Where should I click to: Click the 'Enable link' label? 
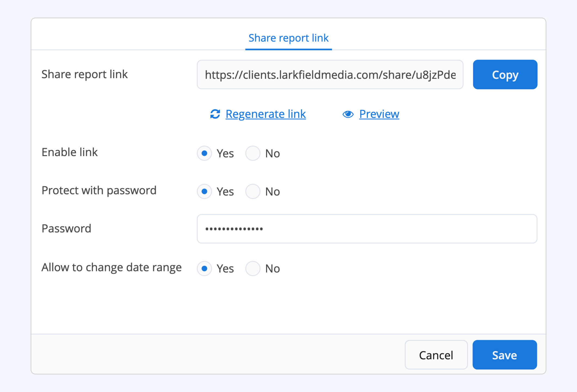(69, 152)
